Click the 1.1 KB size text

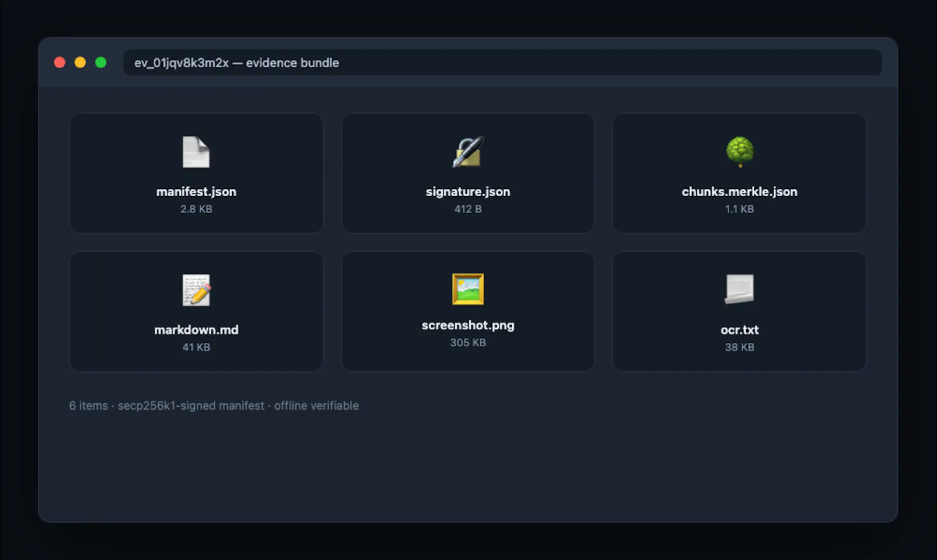click(x=740, y=209)
